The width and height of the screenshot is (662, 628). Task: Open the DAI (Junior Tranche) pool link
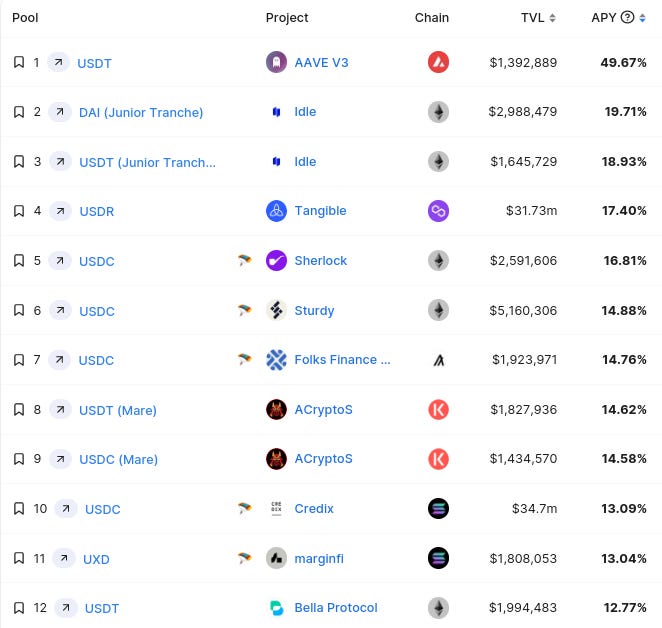(x=141, y=113)
